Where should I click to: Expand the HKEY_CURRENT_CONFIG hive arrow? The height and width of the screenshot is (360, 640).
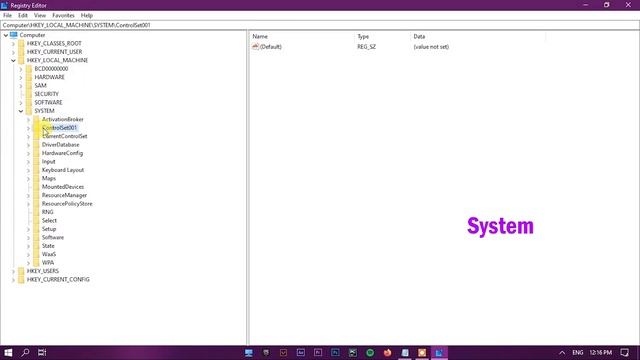(13, 280)
